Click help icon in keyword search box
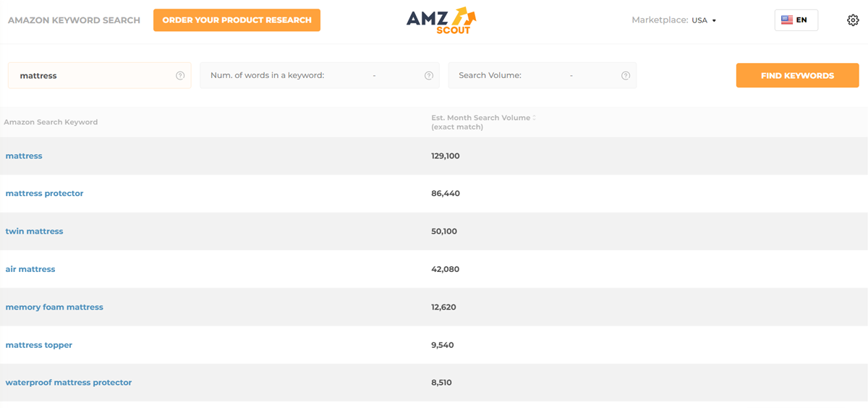 pos(180,76)
